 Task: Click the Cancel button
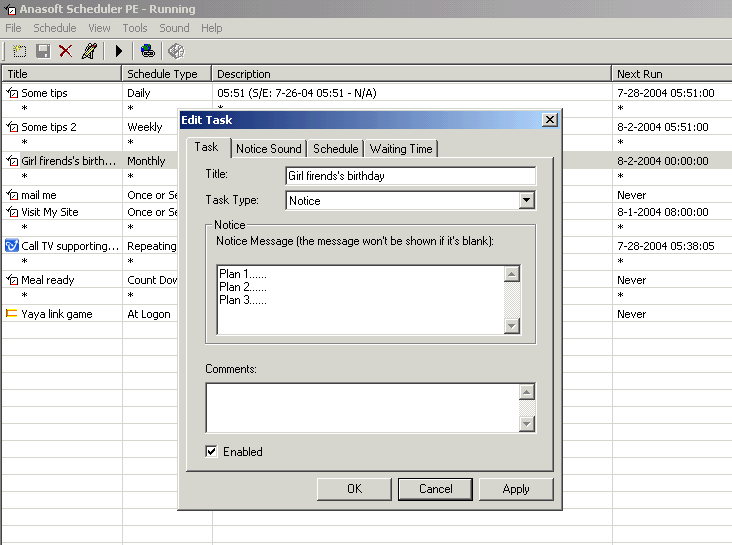coord(435,489)
